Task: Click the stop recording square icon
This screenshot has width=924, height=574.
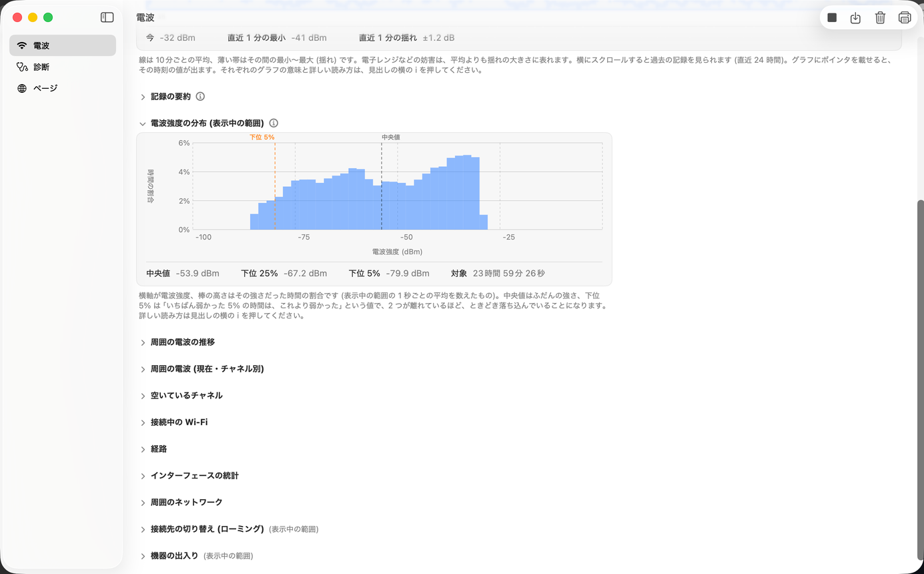Action: (832, 18)
